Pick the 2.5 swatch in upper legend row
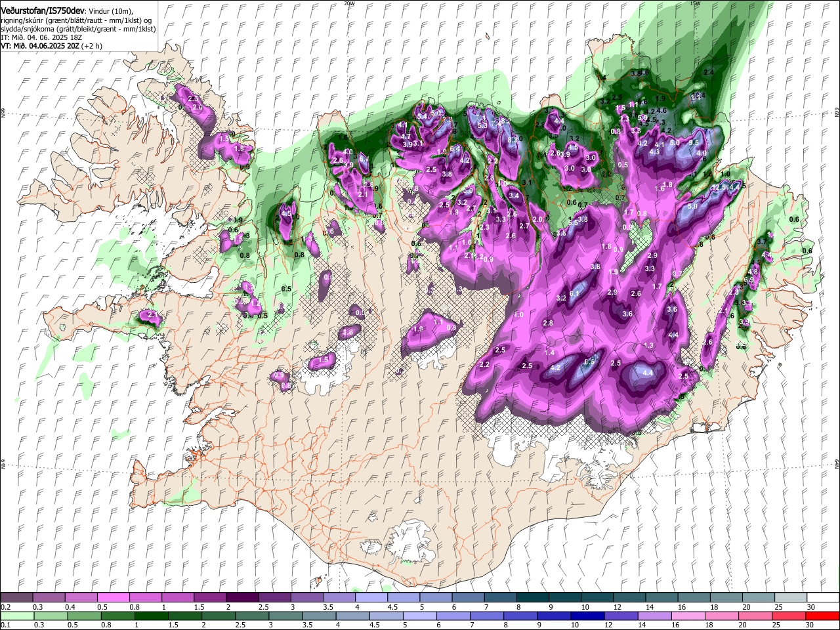Image resolution: width=840 pixels, height=630 pixels. point(274,597)
